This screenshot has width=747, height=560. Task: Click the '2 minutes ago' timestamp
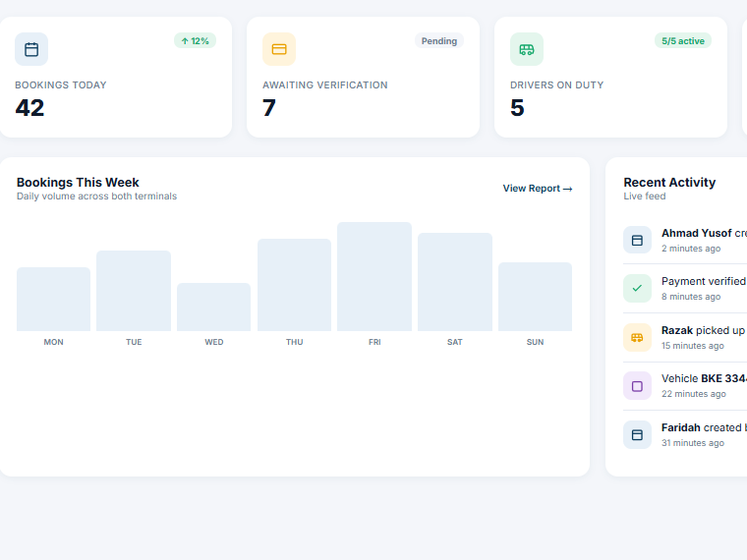(x=691, y=249)
